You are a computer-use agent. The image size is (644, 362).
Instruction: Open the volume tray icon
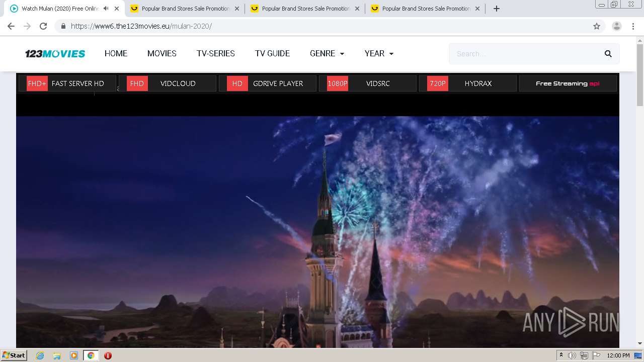point(572,355)
